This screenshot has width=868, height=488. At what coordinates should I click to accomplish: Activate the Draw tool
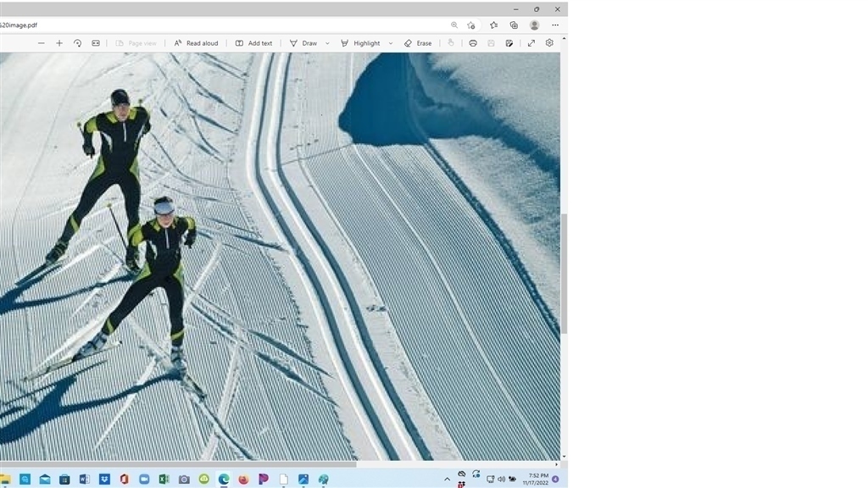coord(303,43)
